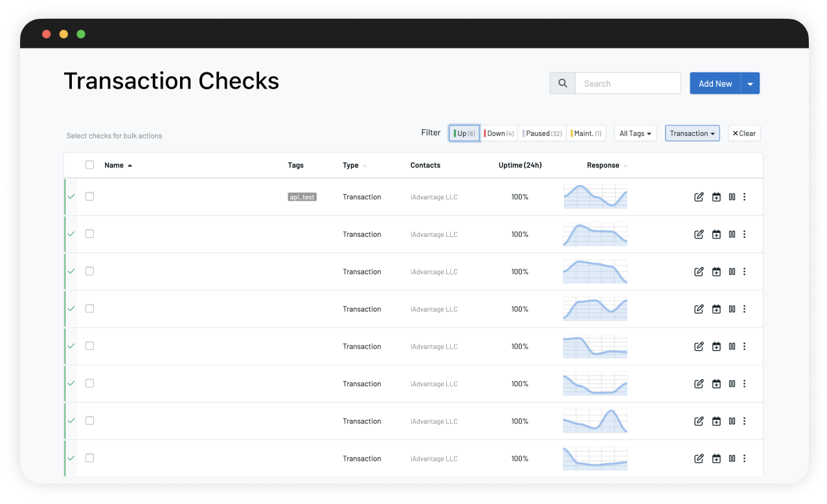Open kebab menu in fifth check row
The width and height of the screenshot is (827, 504).
744,347
